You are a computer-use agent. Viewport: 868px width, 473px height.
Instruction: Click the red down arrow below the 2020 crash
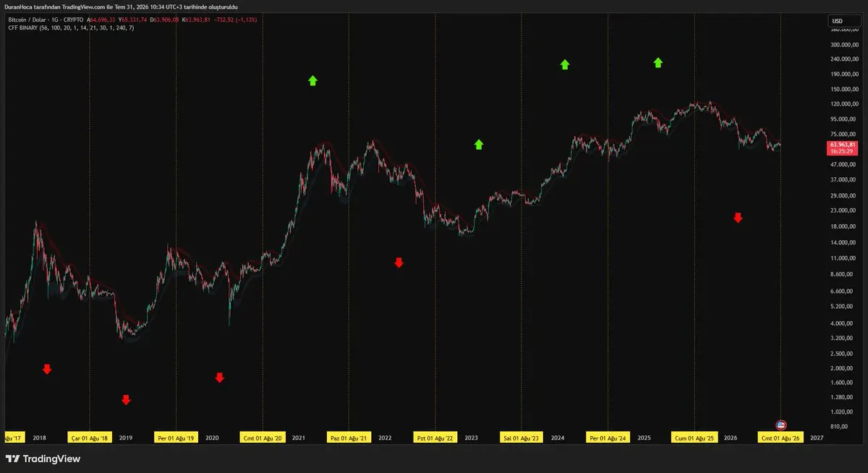click(220, 377)
